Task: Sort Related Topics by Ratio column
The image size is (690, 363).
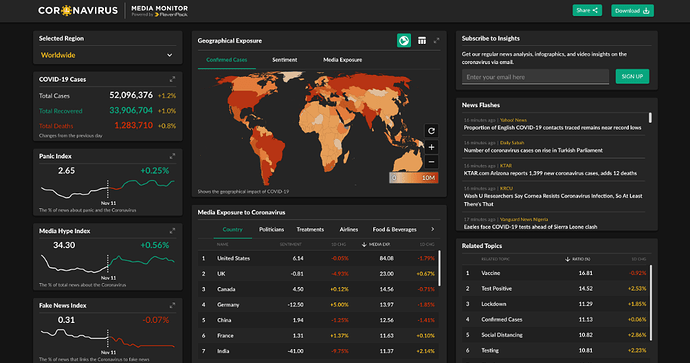Action: (x=578, y=259)
